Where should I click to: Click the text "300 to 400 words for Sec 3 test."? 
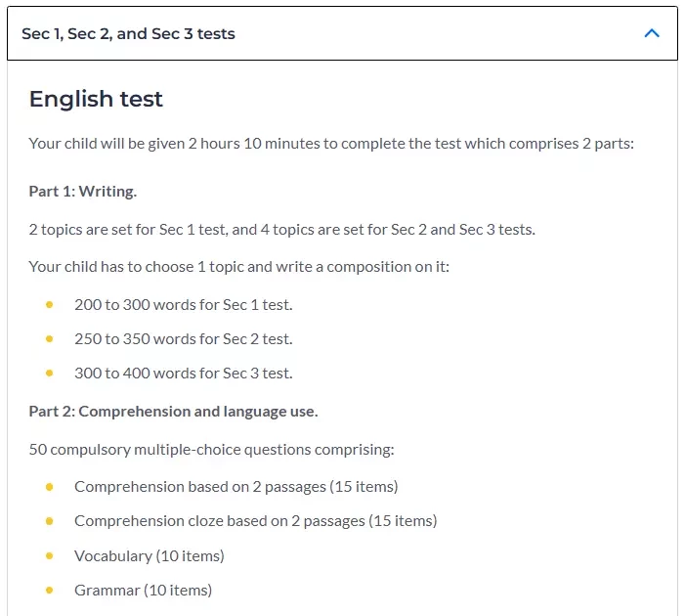click(x=184, y=373)
